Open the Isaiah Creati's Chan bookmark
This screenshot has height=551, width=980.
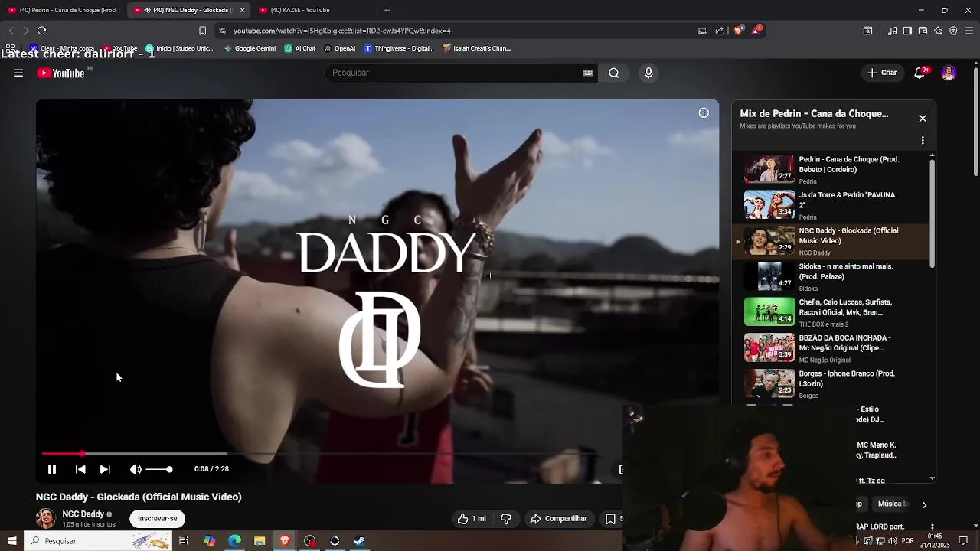click(x=477, y=48)
